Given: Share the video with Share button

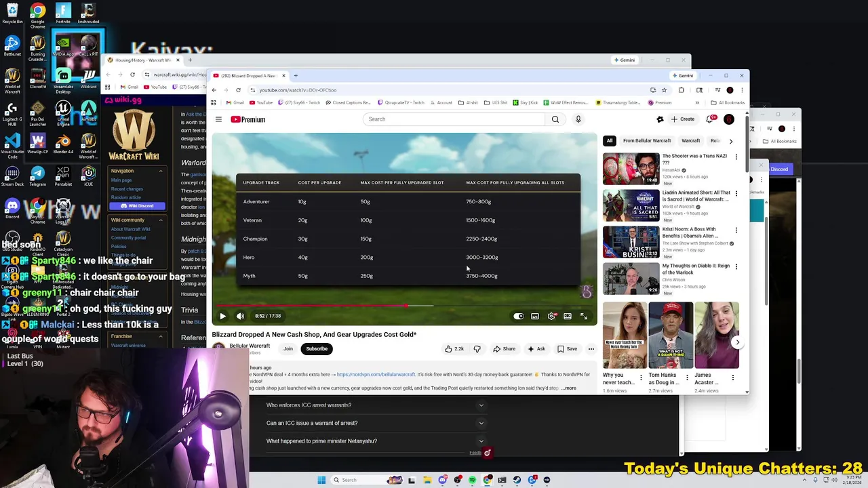Looking at the screenshot, I should [504, 349].
